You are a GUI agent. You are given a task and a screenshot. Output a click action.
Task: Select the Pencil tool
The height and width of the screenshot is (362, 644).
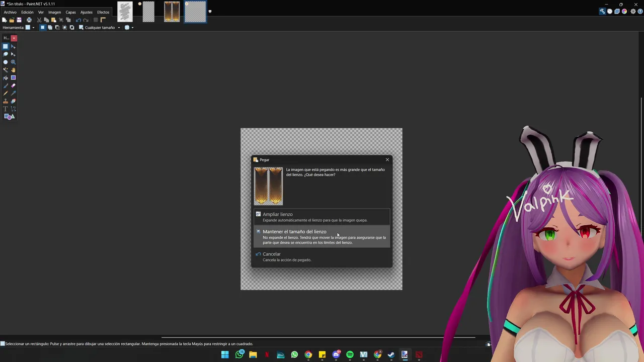pos(6,93)
